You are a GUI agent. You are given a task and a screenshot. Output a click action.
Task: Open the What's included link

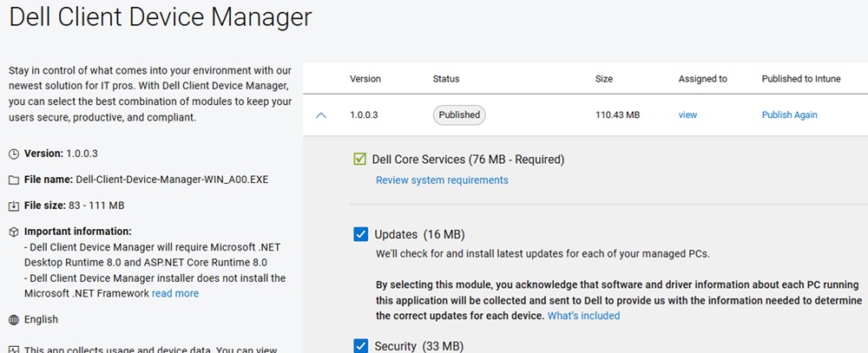[x=583, y=316]
